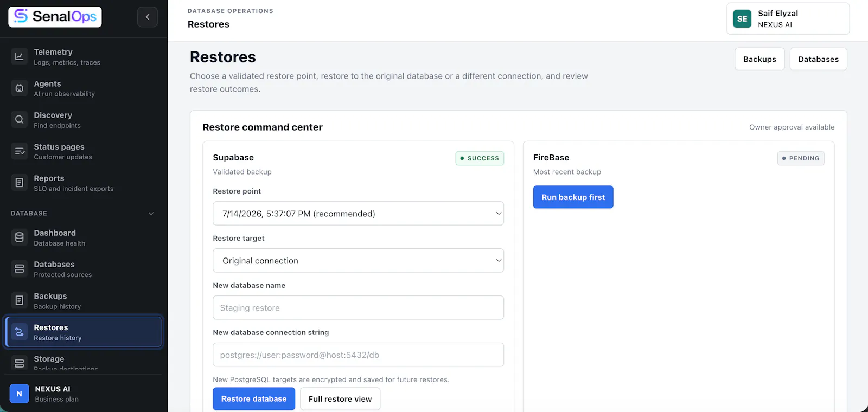This screenshot has height=412, width=868.
Task: Open the Saif Elyzal account menu
Action: (x=788, y=18)
